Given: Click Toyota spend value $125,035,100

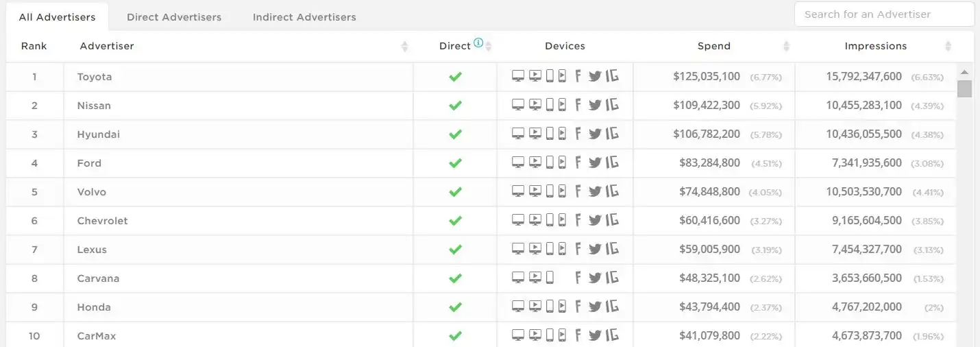Looking at the screenshot, I should pyautogui.click(x=707, y=77).
